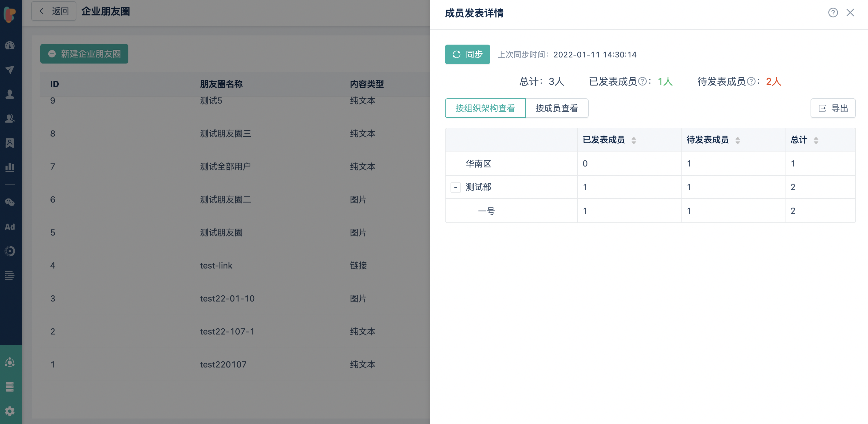
Task: Click the 链接 content type cell
Action: tap(358, 266)
